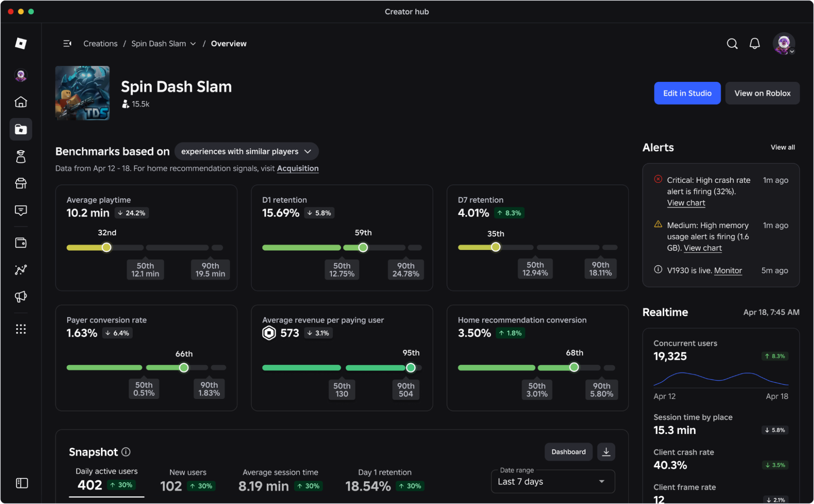Select the Daily active users tab

point(107,479)
